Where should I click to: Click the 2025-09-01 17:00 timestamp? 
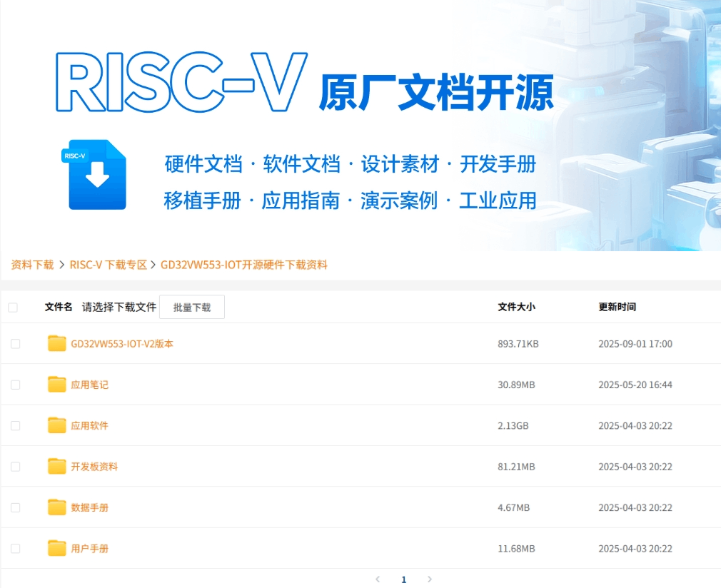point(635,344)
